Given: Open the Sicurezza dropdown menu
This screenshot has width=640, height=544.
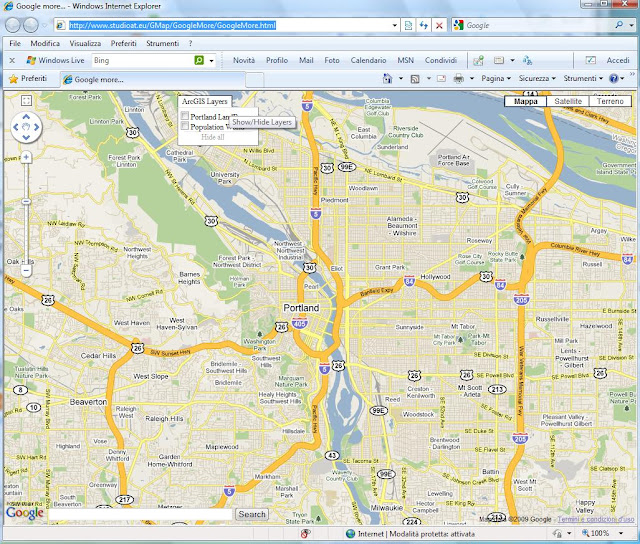Looking at the screenshot, I should pos(537,78).
